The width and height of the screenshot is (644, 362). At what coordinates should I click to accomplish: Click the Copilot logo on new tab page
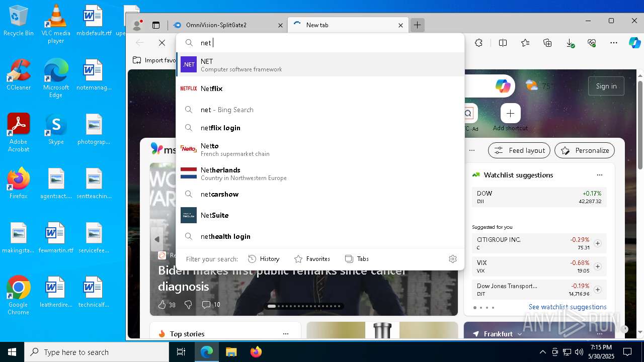point(503,86)
